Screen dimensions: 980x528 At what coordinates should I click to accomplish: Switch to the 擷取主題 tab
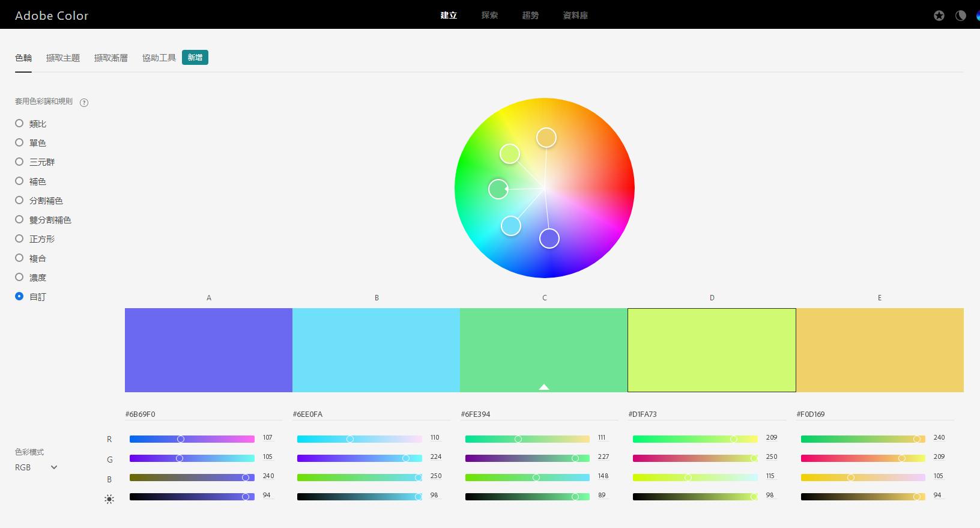(63, 58)
